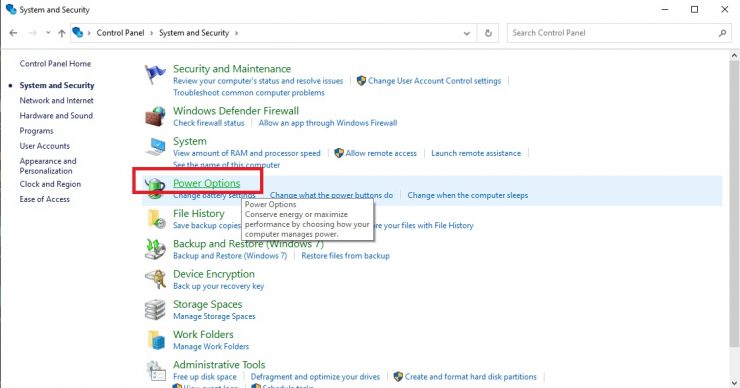Viewport: 740px width, 388px height.
Task: Click Launch remote assistance link
Action: point(476,153)
